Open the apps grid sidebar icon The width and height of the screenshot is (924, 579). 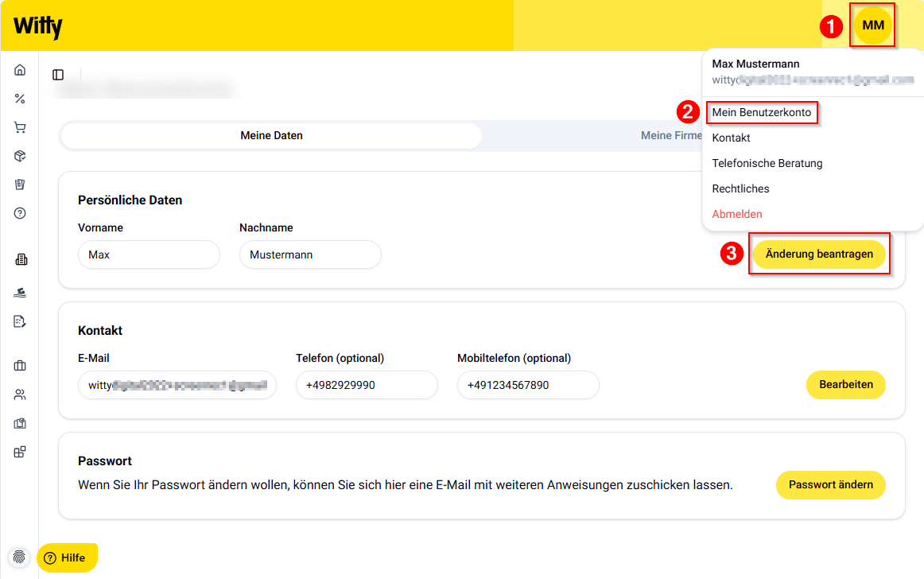point(20,453)
